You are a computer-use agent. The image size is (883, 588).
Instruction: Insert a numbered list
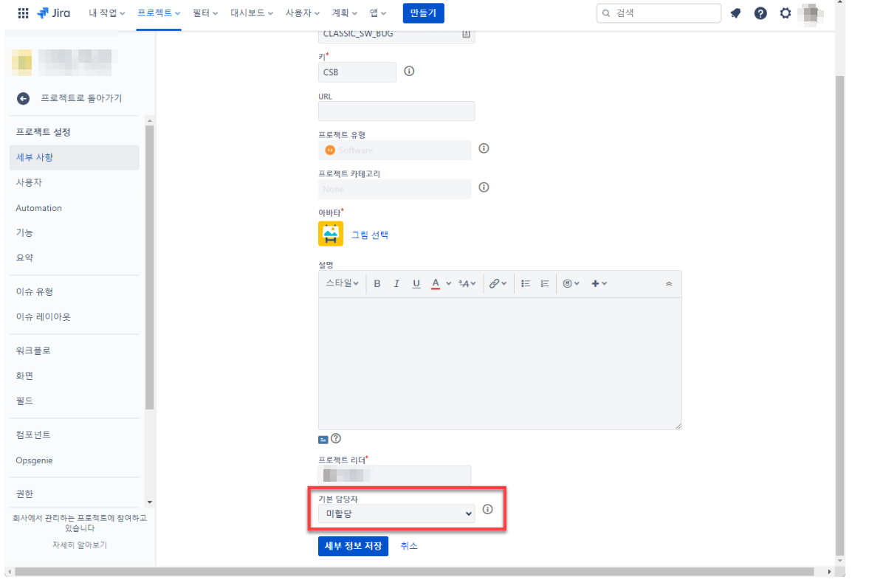click(545, 283)
